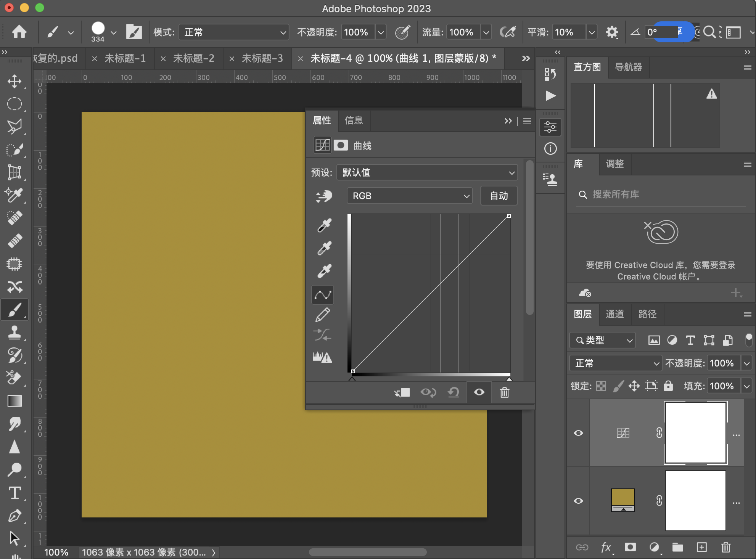
Task: Clip adjustment to layer below
Action: click(x=402, y=392)
